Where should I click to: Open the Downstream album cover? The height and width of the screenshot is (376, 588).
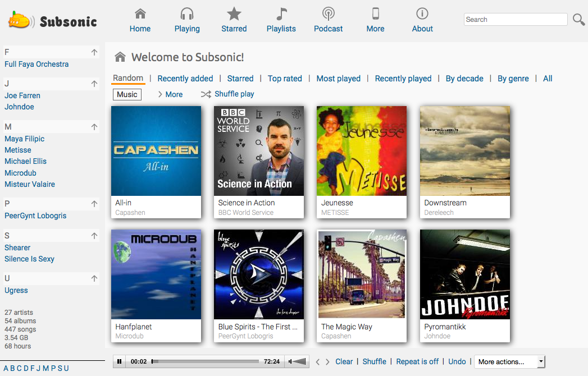[x=465, y=151]
